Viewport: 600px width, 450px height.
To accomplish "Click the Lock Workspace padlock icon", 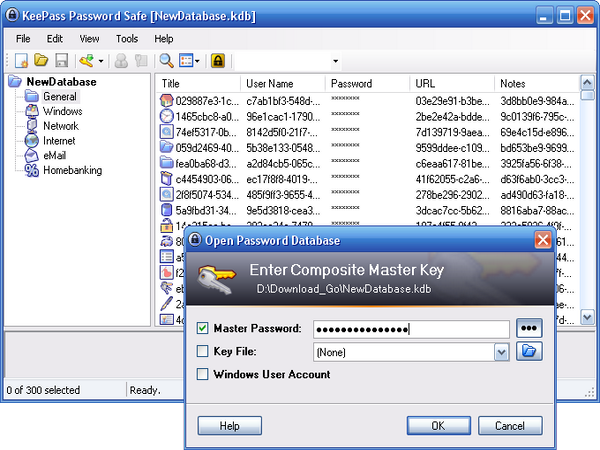I will 217,61.
